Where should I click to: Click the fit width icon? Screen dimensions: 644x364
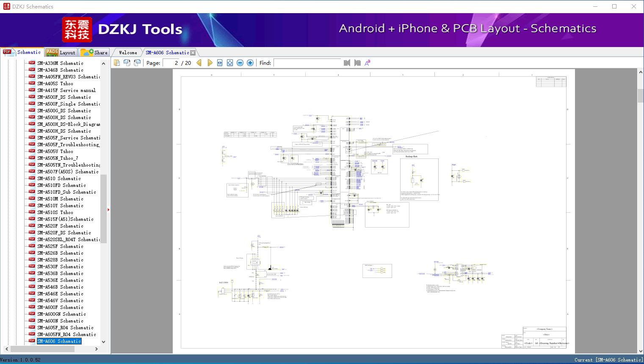[x=220, y=63]
